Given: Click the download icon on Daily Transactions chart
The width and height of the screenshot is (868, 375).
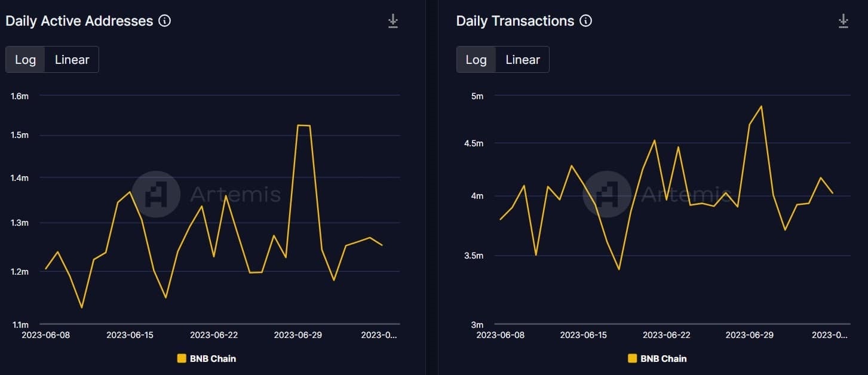Looking at the screenshot, I should (844, 20).
